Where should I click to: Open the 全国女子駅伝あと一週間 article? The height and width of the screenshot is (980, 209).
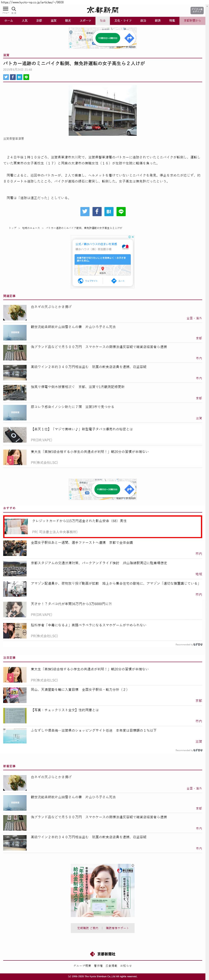coord(82,543)
